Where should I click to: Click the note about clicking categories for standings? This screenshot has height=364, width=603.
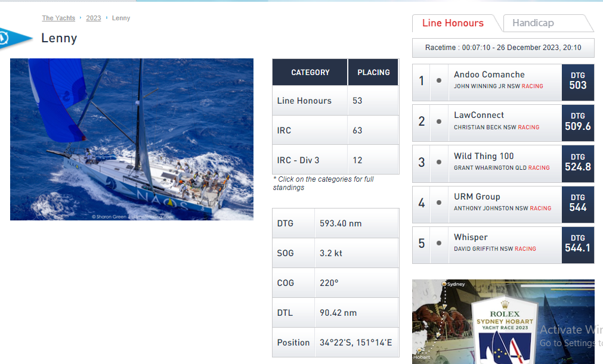pos(323,183)
